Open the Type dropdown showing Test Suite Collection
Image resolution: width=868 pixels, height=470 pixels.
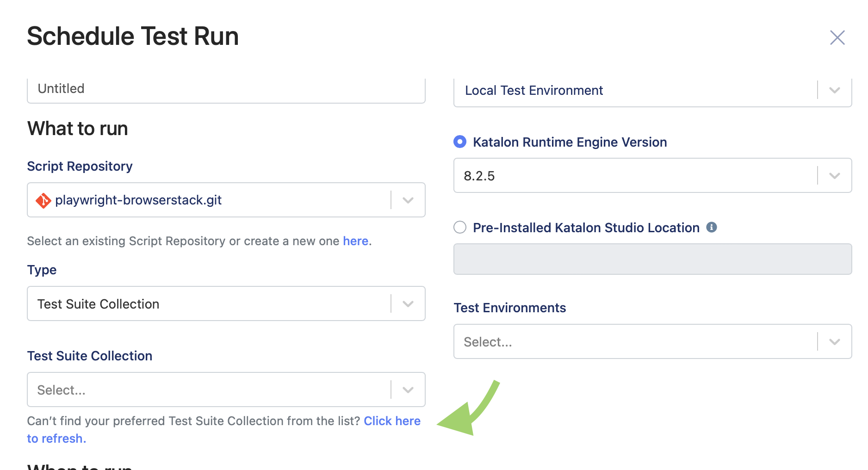(226, 303)
